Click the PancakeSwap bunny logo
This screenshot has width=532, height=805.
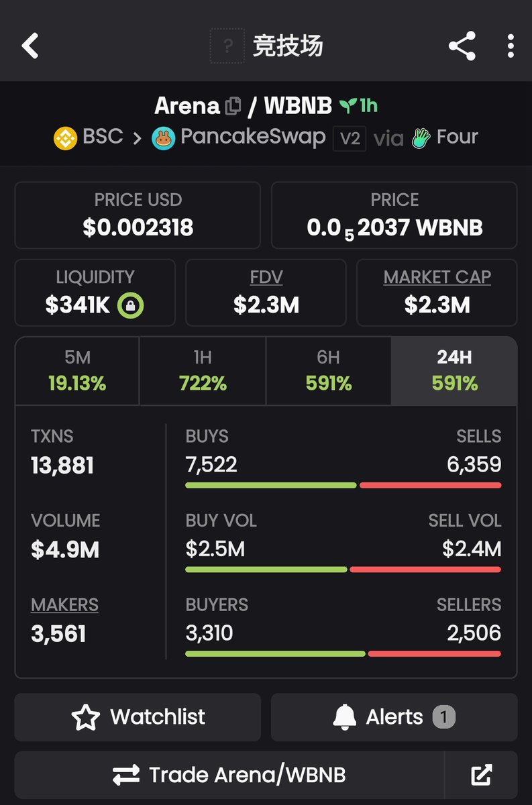[x=163, y=138]
